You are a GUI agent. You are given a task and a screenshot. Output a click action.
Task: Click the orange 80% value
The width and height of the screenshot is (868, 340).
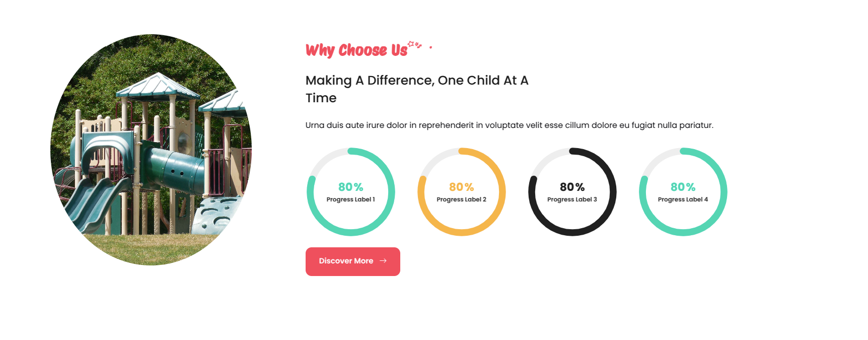(x=462, y=187)
